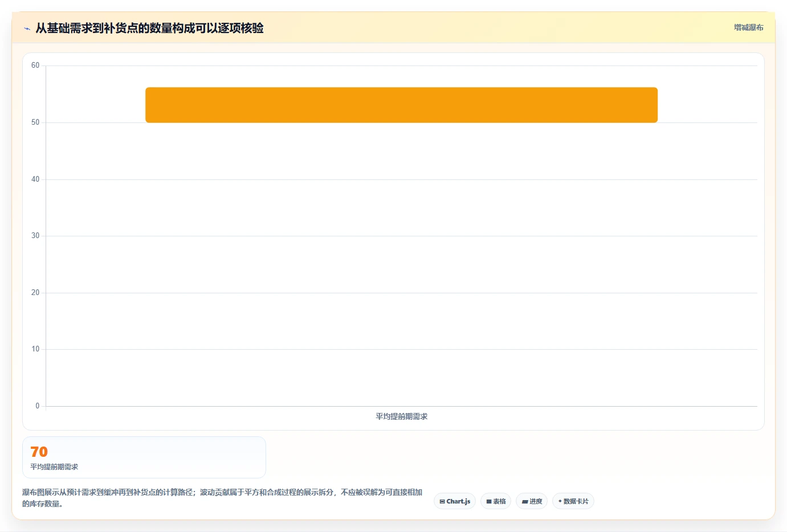
Task: Click the y-axis label 30
Action: point(35,236)
